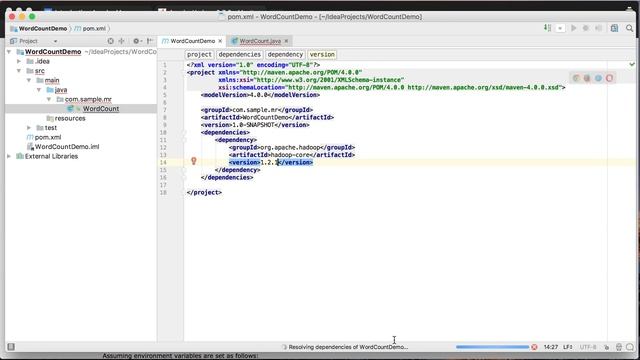Click the version XML breadcrumb
The width and height of the screenshot is (640, 360).
pyautogui.click(x=322, y=54)
